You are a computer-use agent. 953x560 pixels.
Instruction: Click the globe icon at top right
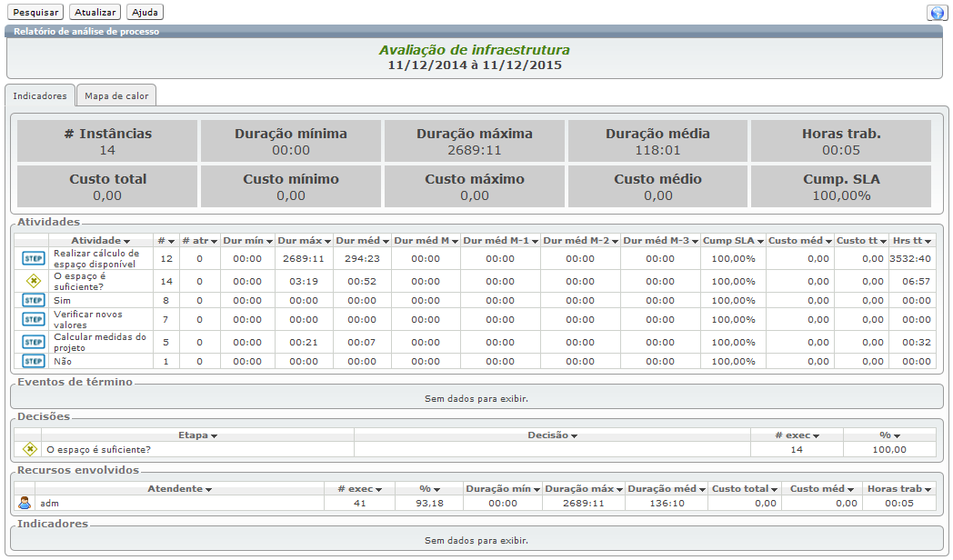click(936, 13)
